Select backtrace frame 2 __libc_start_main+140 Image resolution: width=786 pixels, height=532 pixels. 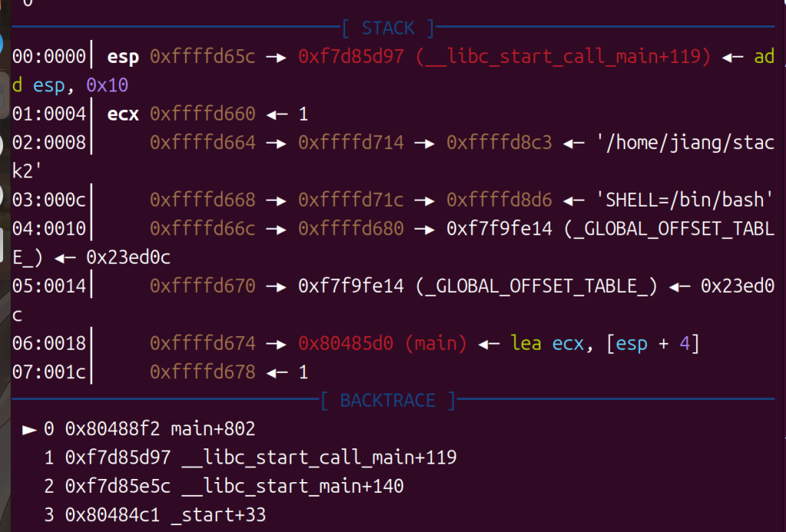(234, 487)
